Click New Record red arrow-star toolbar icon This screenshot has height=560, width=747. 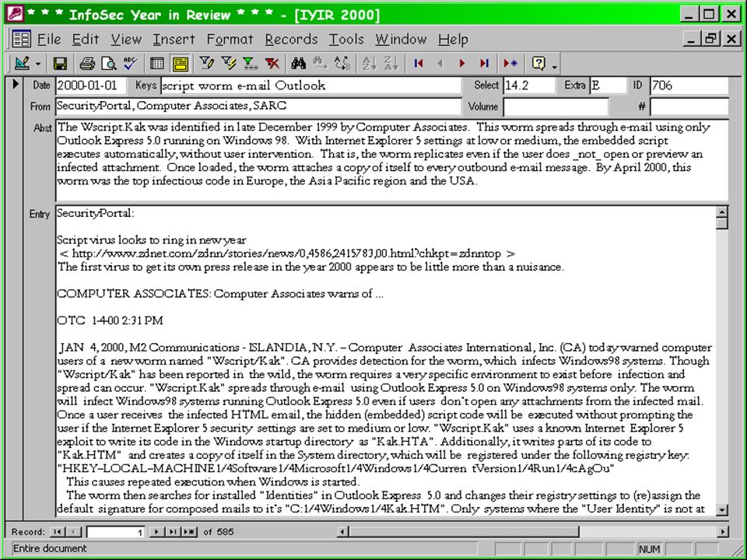coord(511,63)
